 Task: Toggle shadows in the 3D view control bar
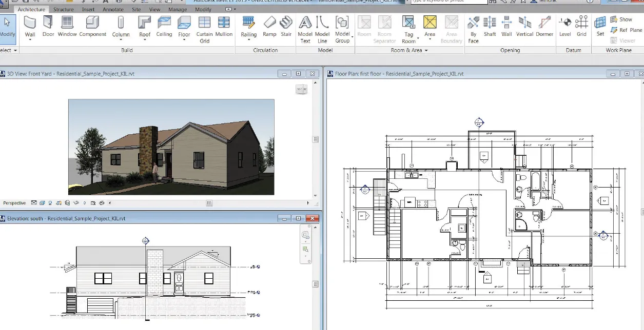[58, 202]
